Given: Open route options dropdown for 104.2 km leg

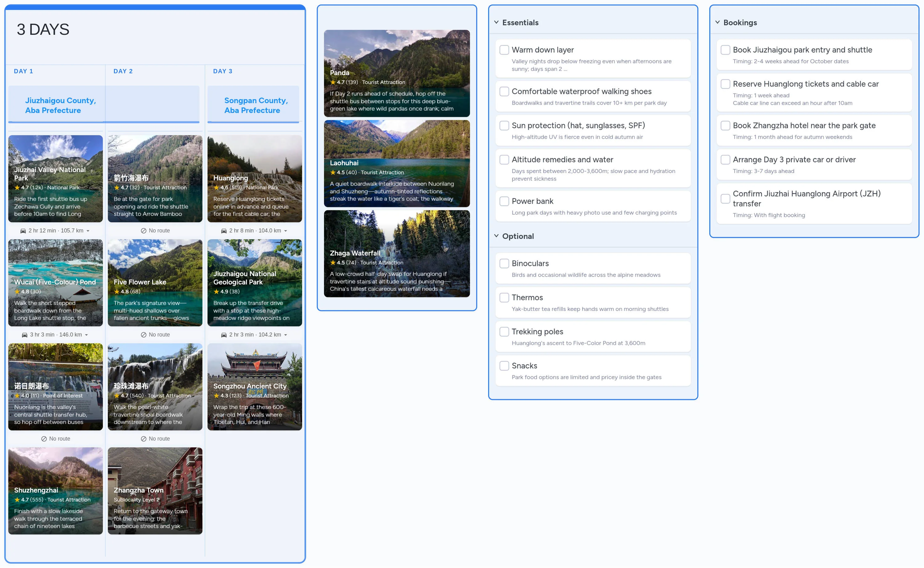Looking at the screenshot, I should coord(286,335).
